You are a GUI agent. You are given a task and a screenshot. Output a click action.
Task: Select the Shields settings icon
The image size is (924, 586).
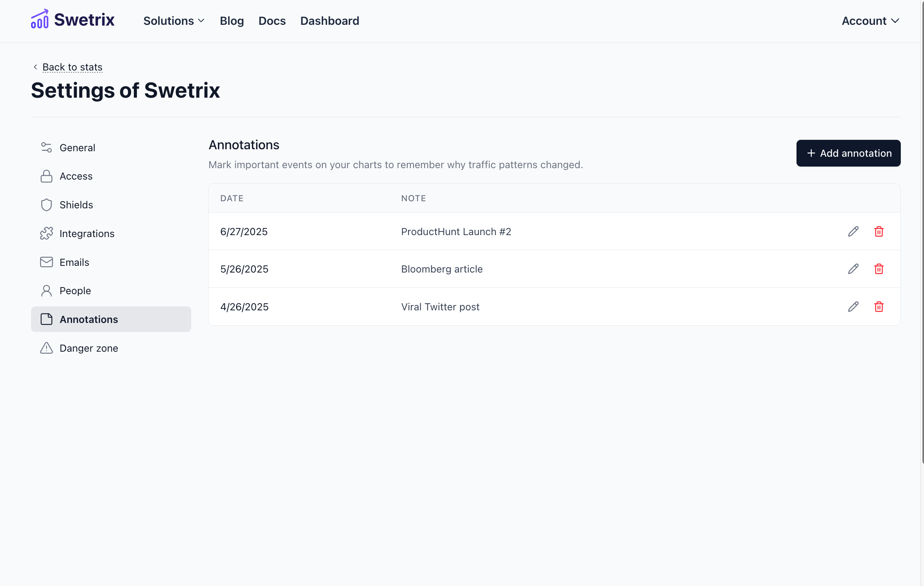click(x=46, y=205)
